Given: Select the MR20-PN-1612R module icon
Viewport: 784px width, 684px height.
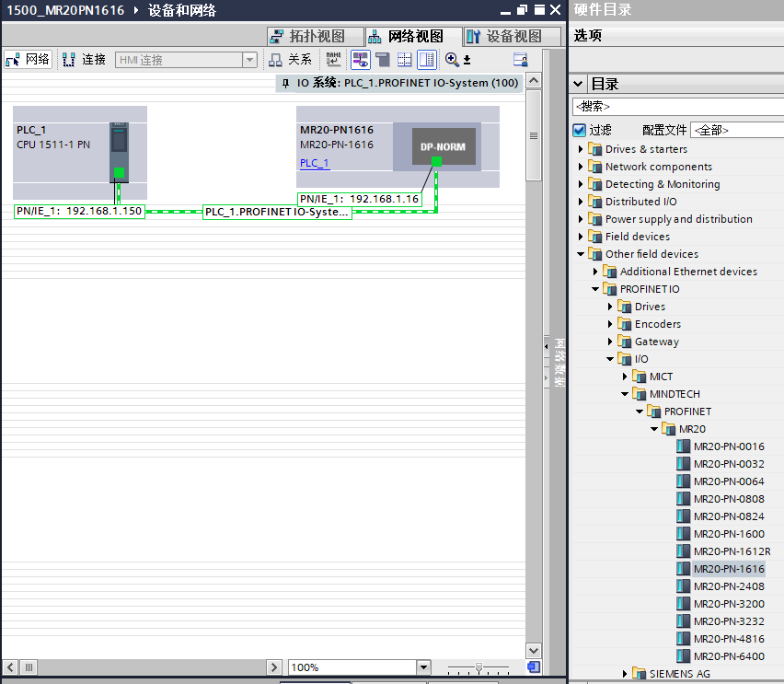Looking at the screenshot, I should tap(683, 551).
